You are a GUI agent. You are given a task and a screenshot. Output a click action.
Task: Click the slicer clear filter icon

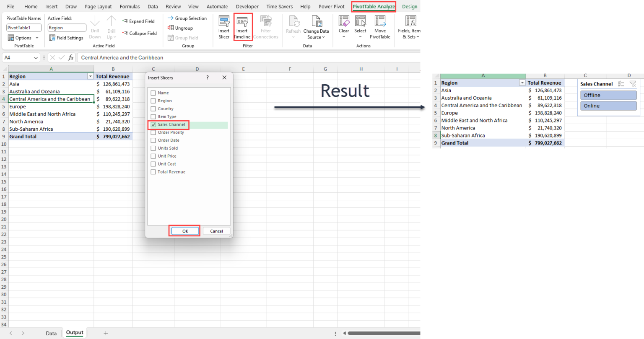coord(633,84)
